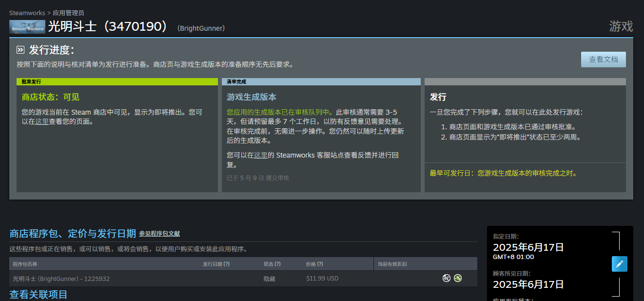Click the GMT+8 01:00 time text

coord(513,257)
